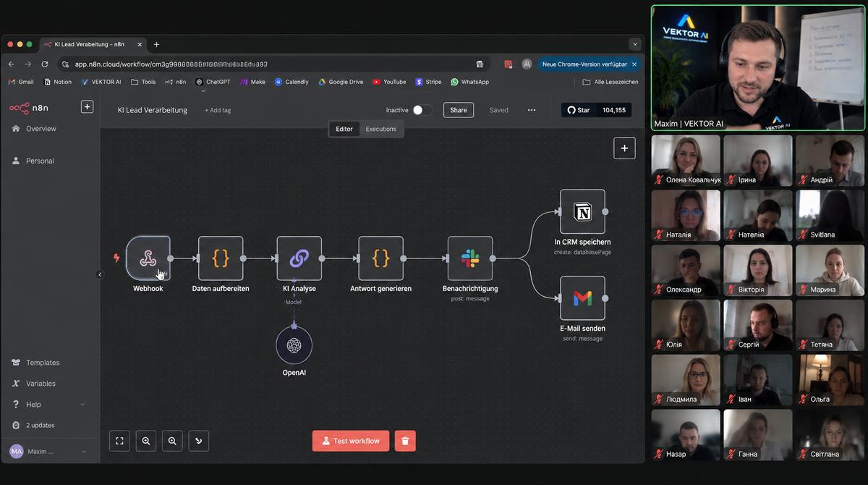Click the browser reload button
This screenshot has width=868, height=485.
pos(45,64)
